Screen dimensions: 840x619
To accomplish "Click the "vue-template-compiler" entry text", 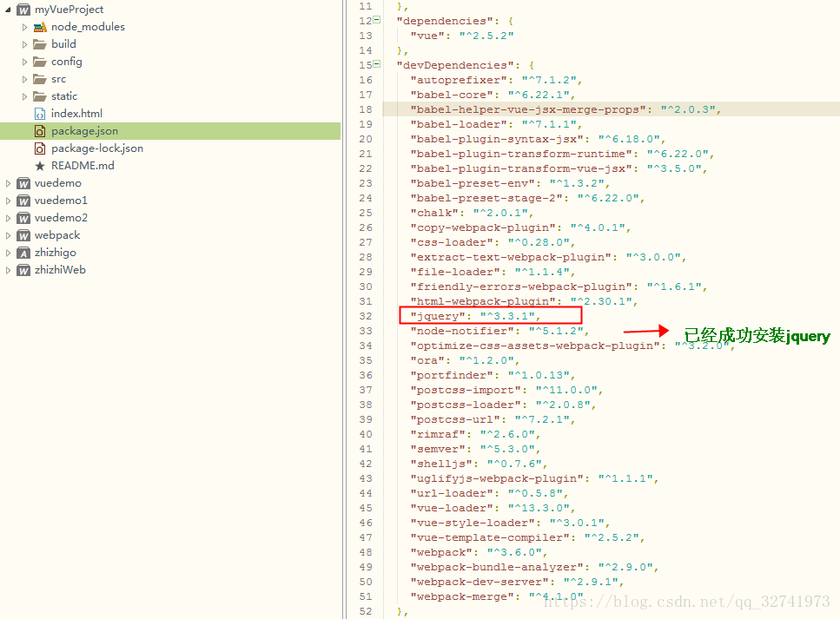I will pos(490,537).
